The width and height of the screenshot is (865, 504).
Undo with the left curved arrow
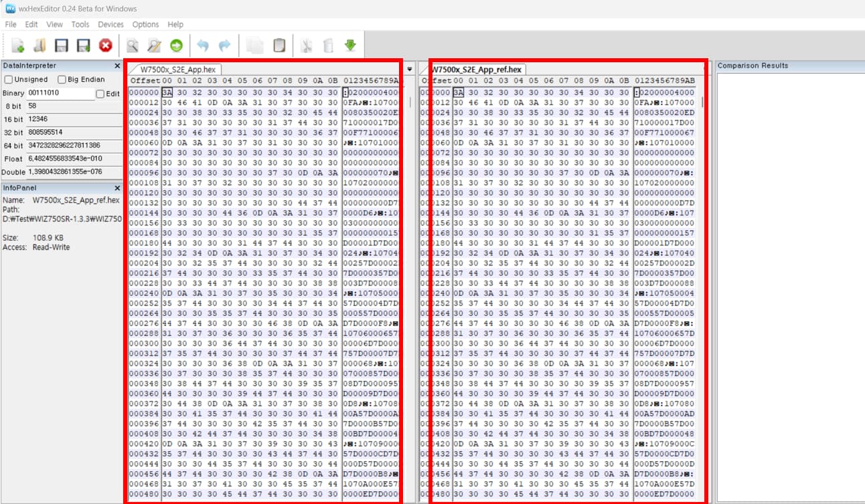(x=203, y=46)
